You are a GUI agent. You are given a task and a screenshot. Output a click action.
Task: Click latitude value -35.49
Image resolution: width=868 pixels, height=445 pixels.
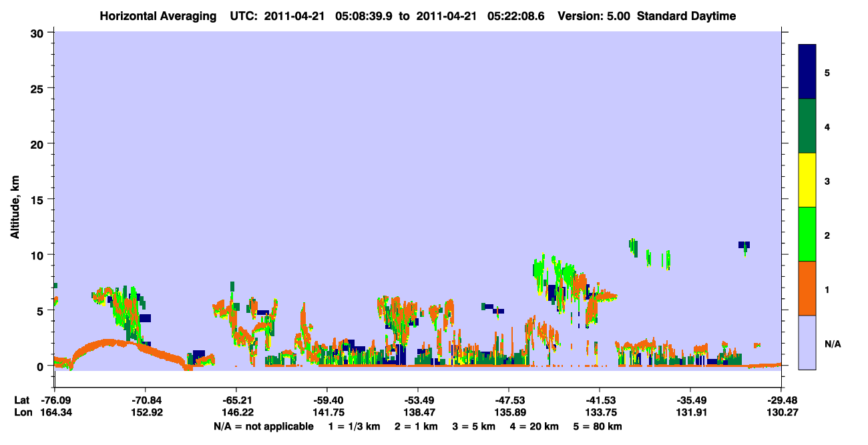point(690,400)
